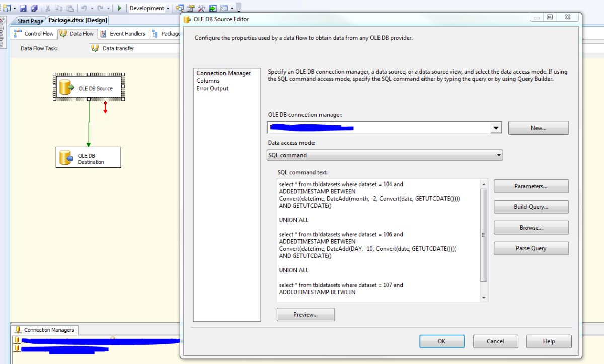Start debugging with green play icon

point(120,8)
